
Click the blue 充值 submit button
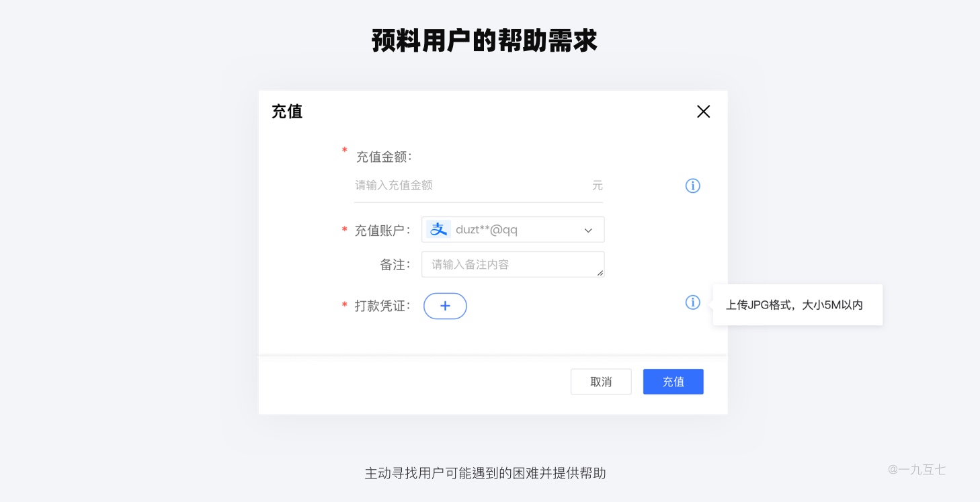click(x=673, y=382)
